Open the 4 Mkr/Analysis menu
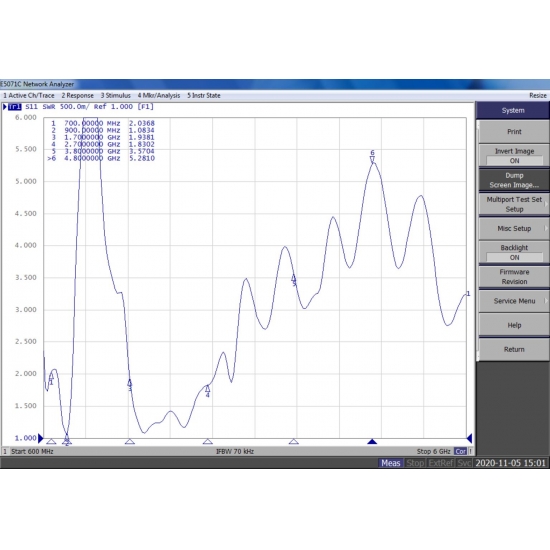This screenshot has width=550, height=550. coord(159,95)
